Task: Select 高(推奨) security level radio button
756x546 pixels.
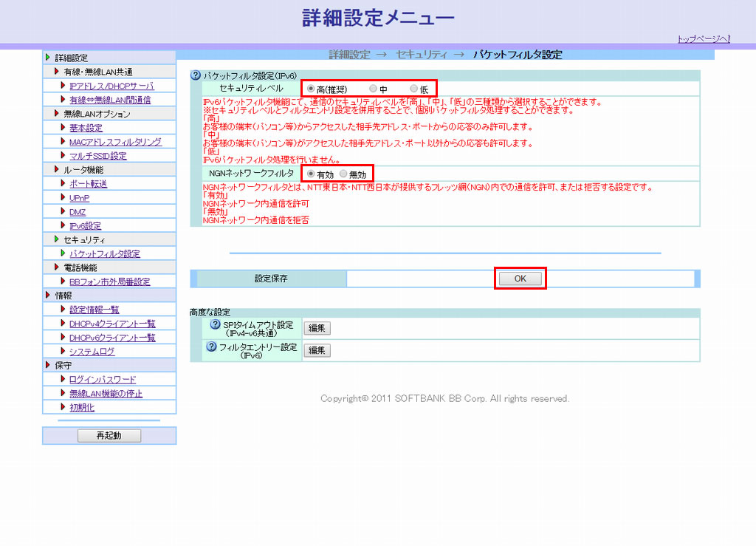Action: tap(311, 89)
